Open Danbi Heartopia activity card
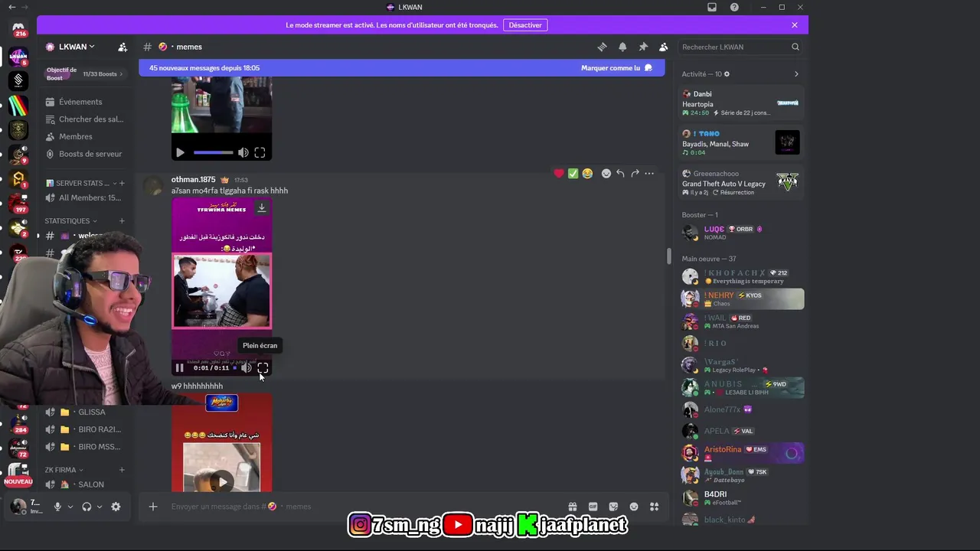Viewport: 980px width, 551px height. tap(740, 103)
